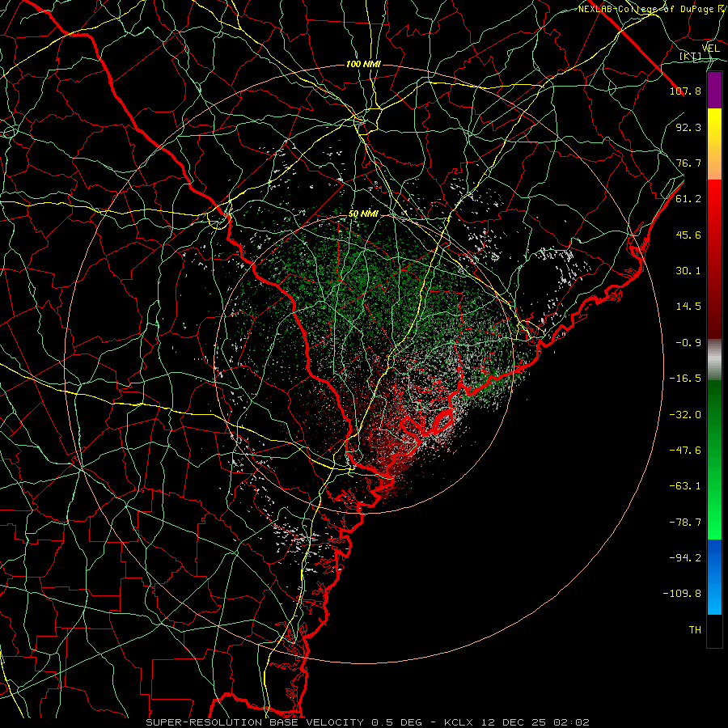Viewport: 728px width, 728px height.
Task: Click the purple segment of the color bar
Action: point(714,90)
